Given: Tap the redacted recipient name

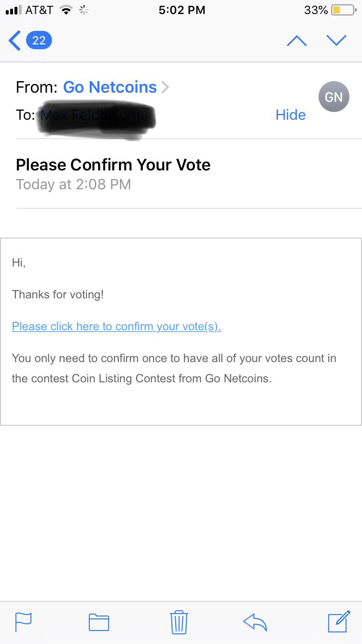Looking at the screenshot, I should [97, 116].
